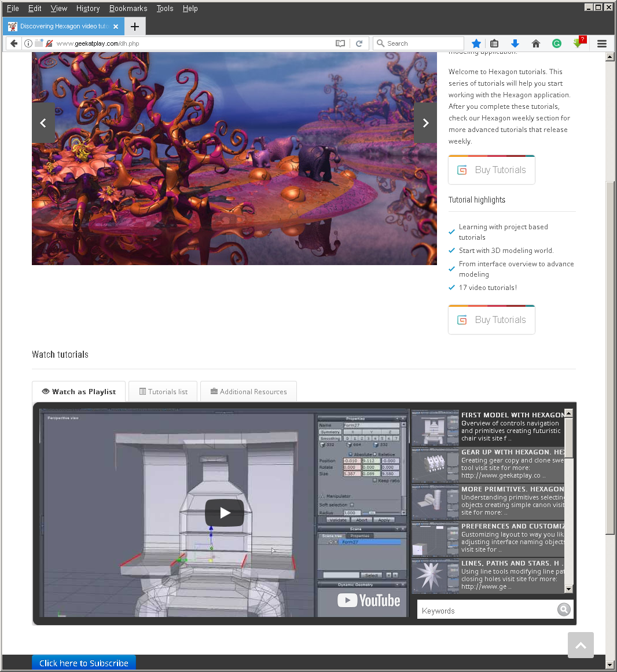This screenshot has height=672, width=617.
Task: Select the Discovering Hexagon browser tab
Action: (x=64, y=27)
